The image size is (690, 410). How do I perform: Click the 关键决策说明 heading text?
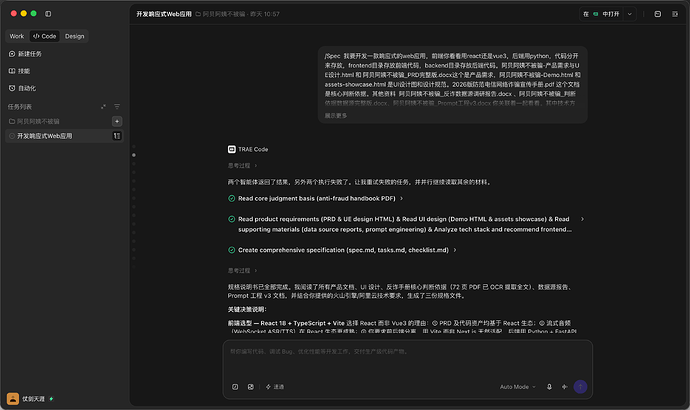pos(247,309)
